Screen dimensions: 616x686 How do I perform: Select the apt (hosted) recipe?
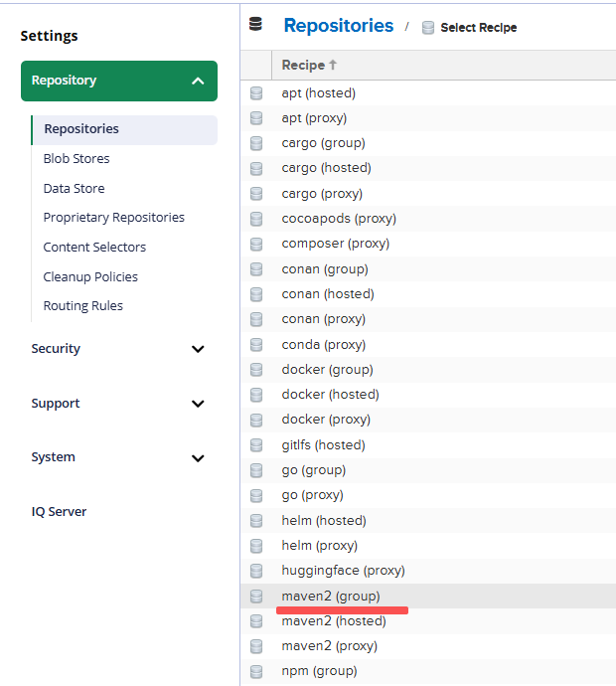319,93
